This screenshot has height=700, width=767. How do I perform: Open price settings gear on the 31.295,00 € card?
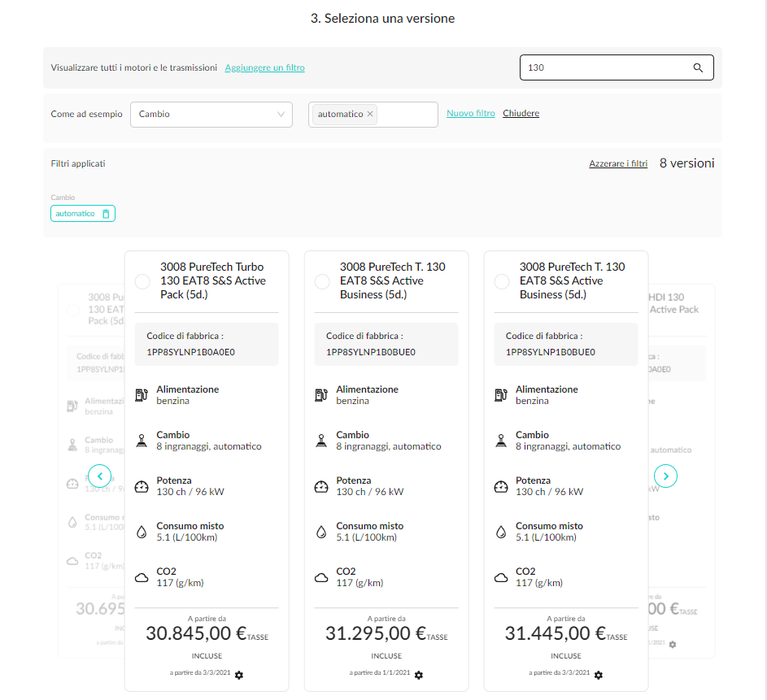(419, 675)
